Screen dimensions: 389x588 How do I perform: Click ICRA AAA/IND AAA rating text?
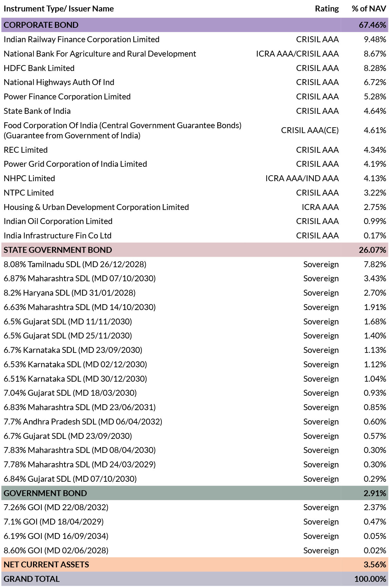(302, 178)
